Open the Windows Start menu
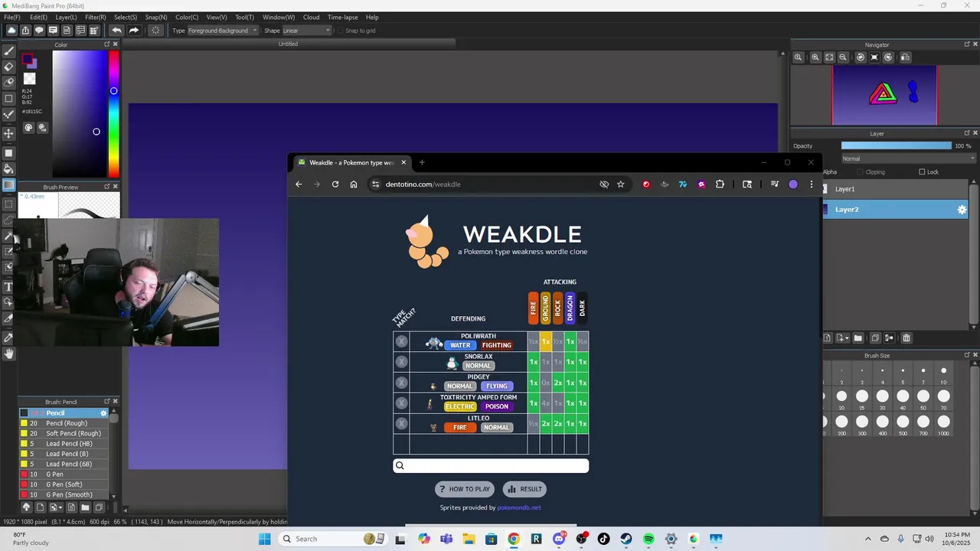The image size is (980, 551). pos(264,539)
